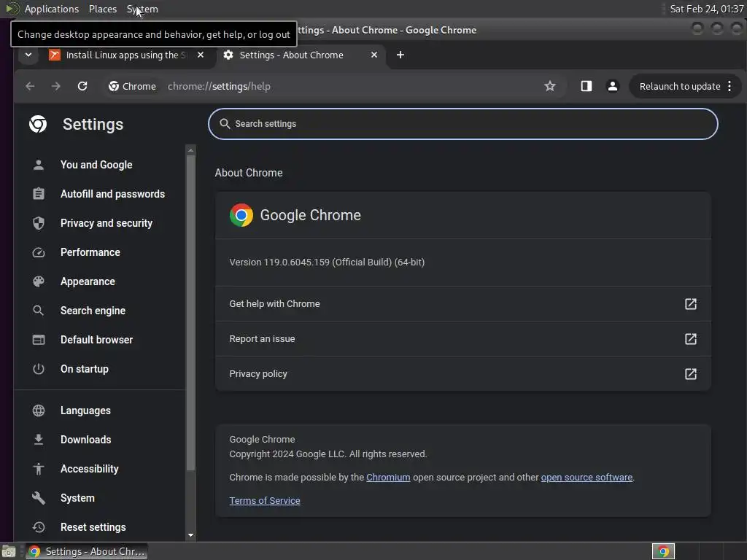Open Autofill and passwords section

pyautogui.click(x=112, y=194)
